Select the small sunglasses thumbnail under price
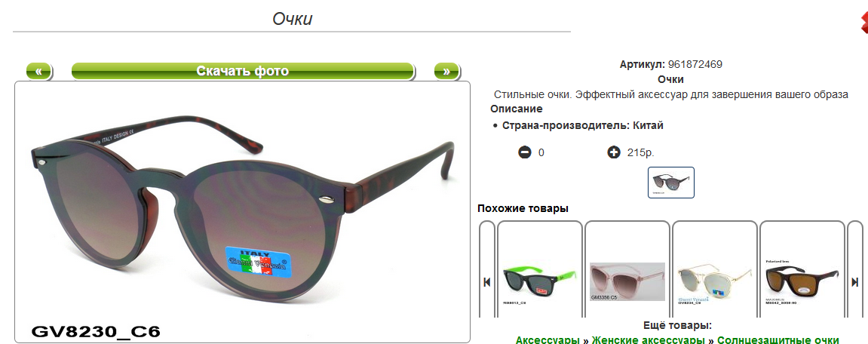This screenshot has width=868, height=344. click(x=671, y=183)
